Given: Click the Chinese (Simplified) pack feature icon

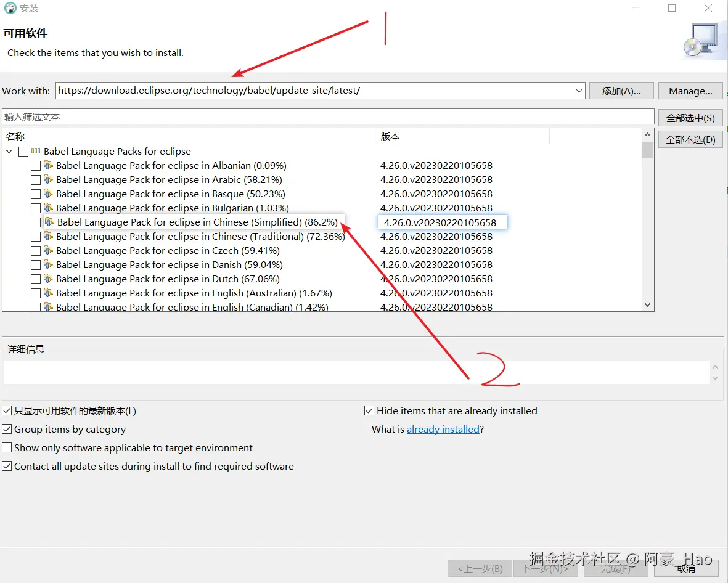Looking at the screenshot, I should point(50,222).
